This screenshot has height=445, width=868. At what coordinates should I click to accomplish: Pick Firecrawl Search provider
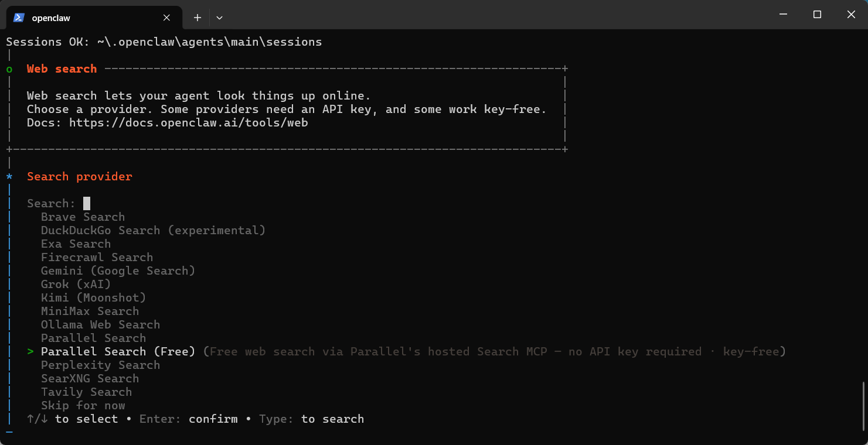click(97, 258)
